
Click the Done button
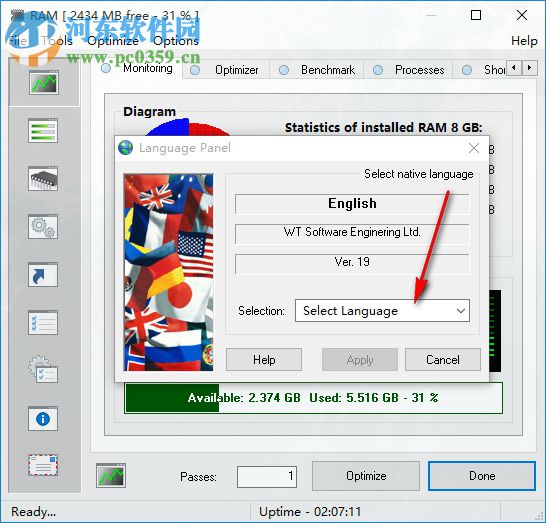coord(482,476)
